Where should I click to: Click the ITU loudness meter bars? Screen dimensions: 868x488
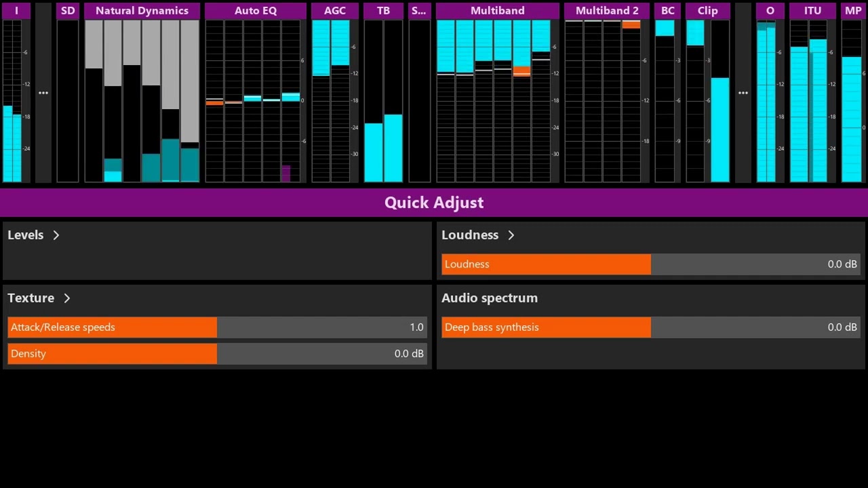pos(808,101)
